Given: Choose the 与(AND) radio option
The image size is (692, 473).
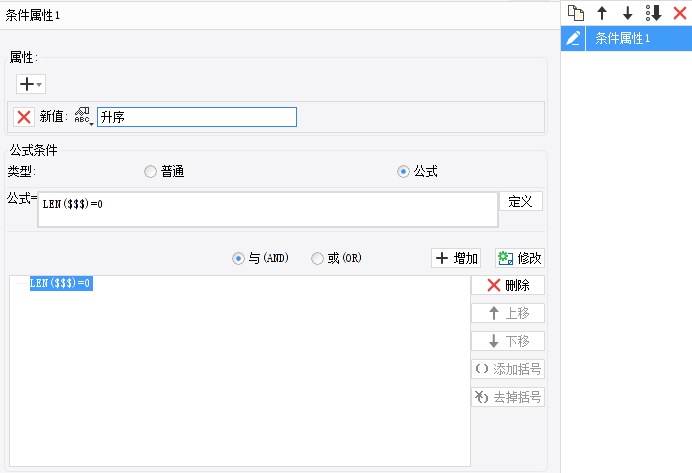Looking at the screenshot, I should tap(238, 258).
